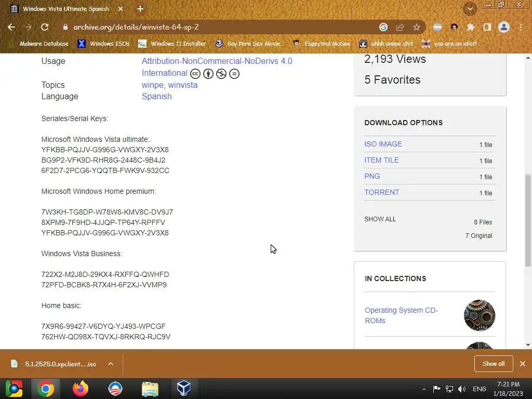Download the ITEM TILE file
Screen dimensions: 532x399
tap(381, 160)
